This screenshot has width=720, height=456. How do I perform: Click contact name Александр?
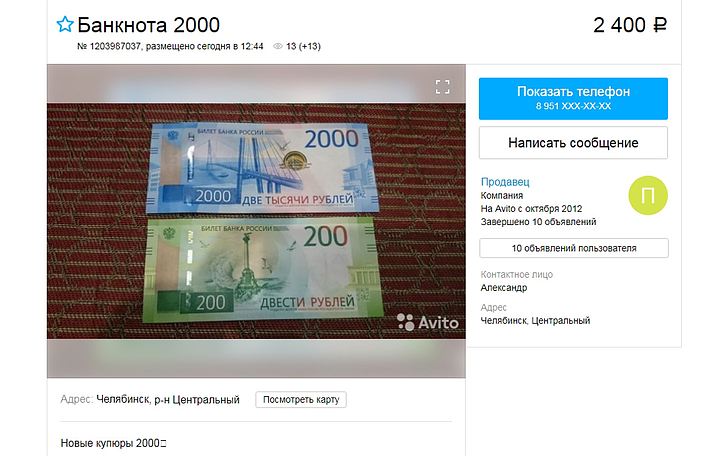tap(503, 288)
